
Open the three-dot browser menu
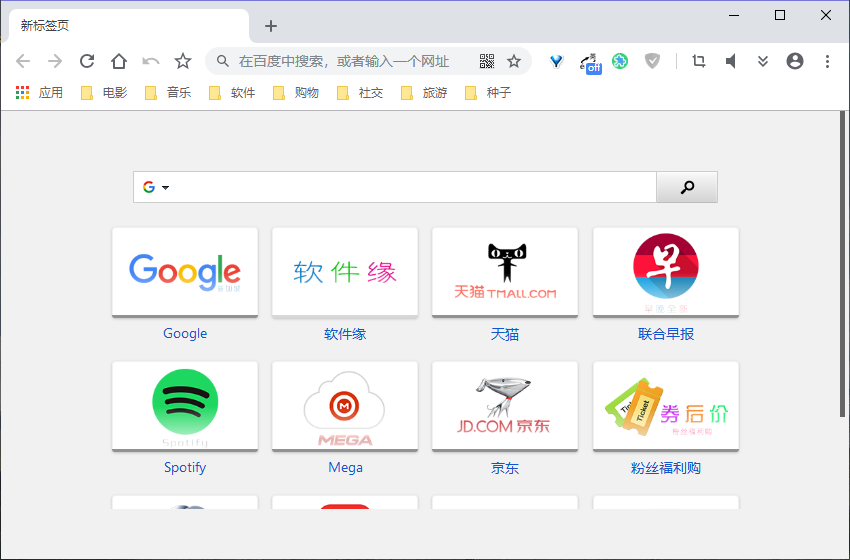click(x=827, y=61)
